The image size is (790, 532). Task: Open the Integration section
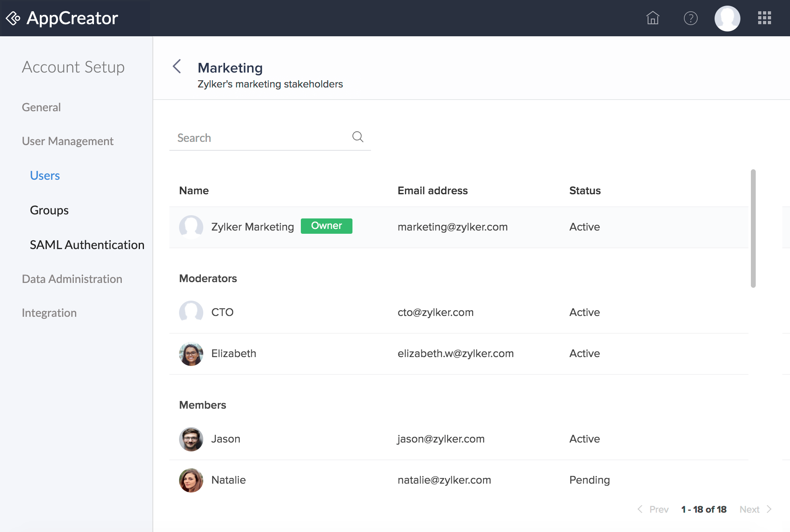(x=49, y=312)
